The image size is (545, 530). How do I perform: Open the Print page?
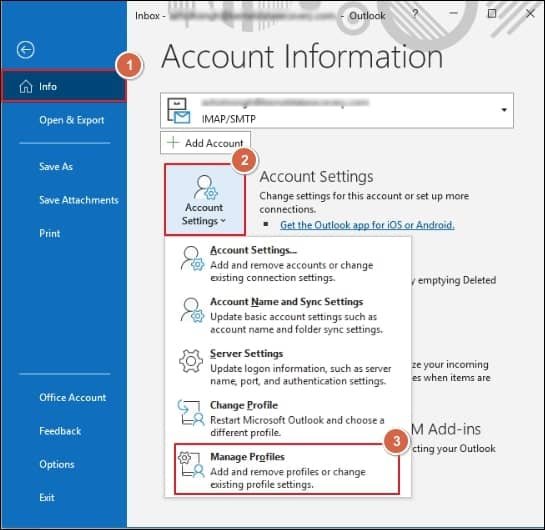[x=50, y=233]
